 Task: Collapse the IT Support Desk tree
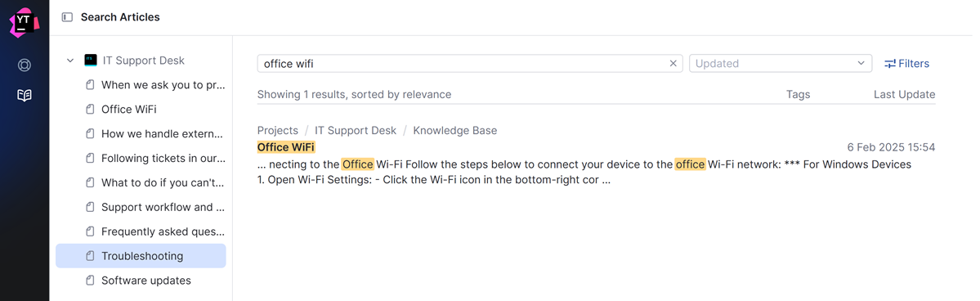coord(70,61)
